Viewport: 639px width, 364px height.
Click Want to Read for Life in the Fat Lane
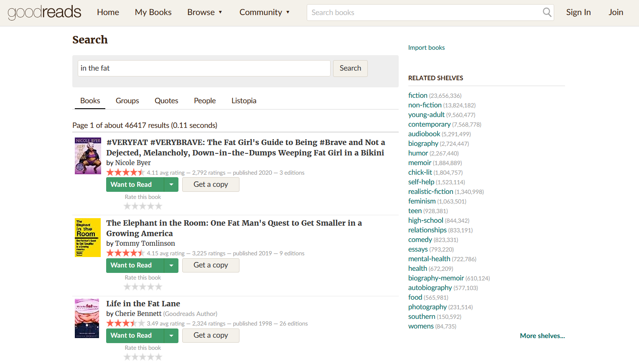click(135, 336)
